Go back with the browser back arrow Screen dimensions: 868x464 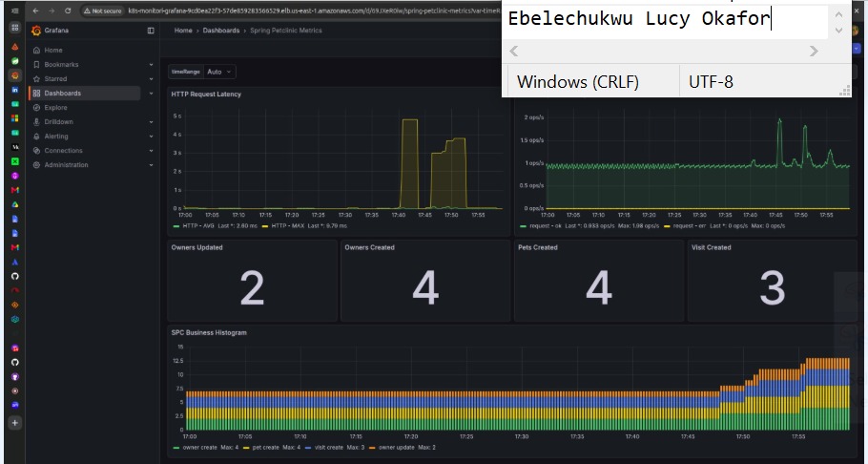tap(36, 11)
